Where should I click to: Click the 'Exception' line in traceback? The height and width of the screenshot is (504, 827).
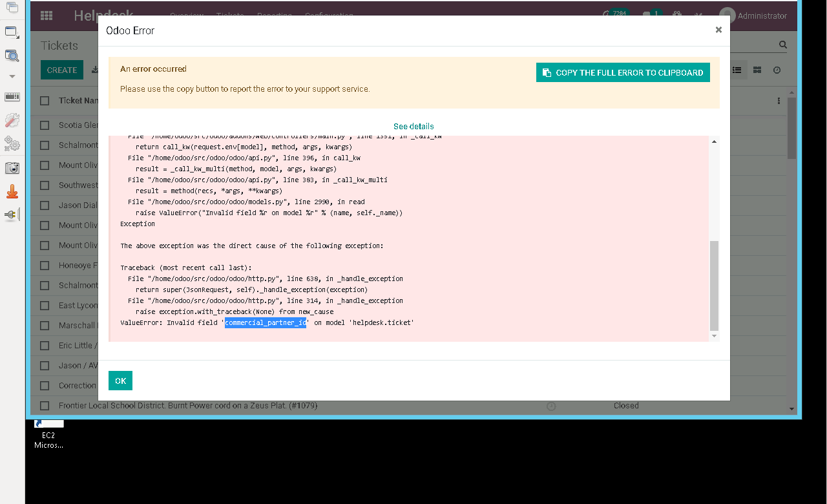[138, 224]
